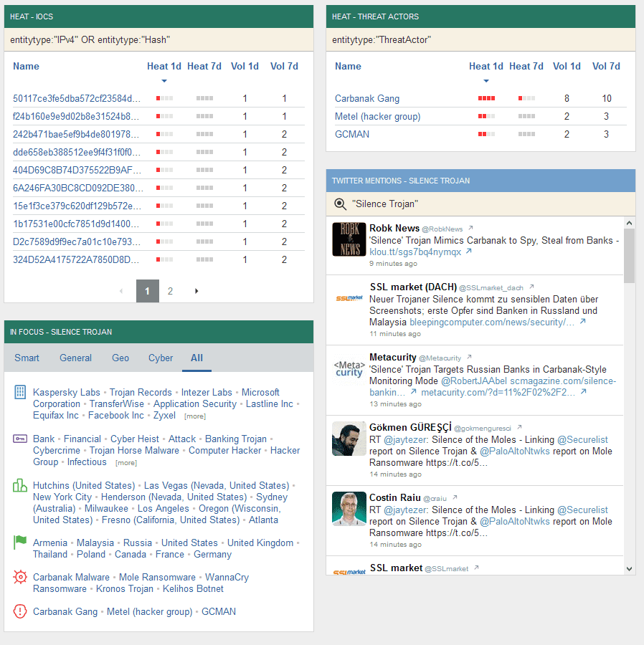The height and width of the screenshot is (645, 644).
Task: Click Gökmen GÜREŞÇİ profile photo
Action: coord(349,439)
